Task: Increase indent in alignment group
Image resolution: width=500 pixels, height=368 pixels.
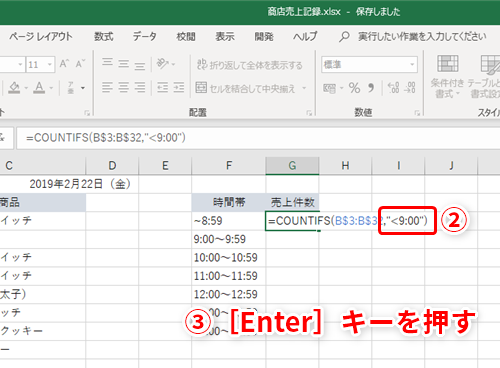Action: (179, 88)
